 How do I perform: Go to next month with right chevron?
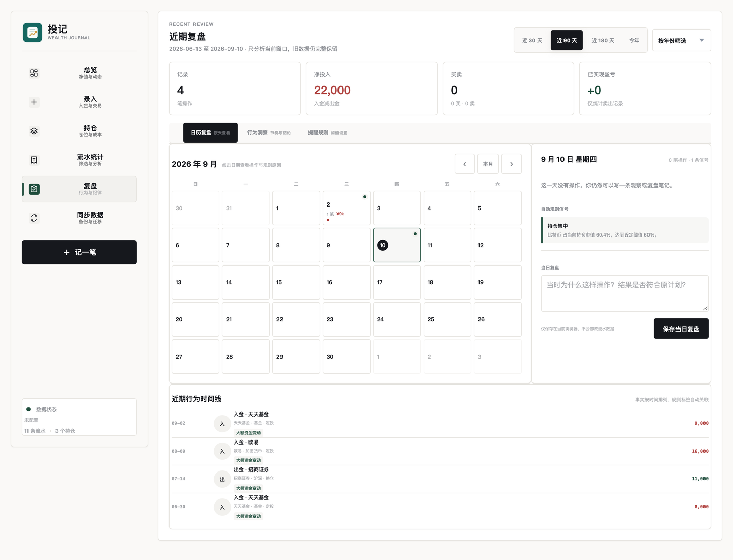pyautogui.click(x=512, y=164)
